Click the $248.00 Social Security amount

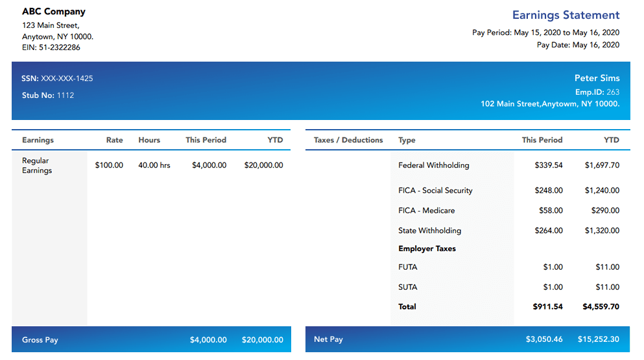549,191
